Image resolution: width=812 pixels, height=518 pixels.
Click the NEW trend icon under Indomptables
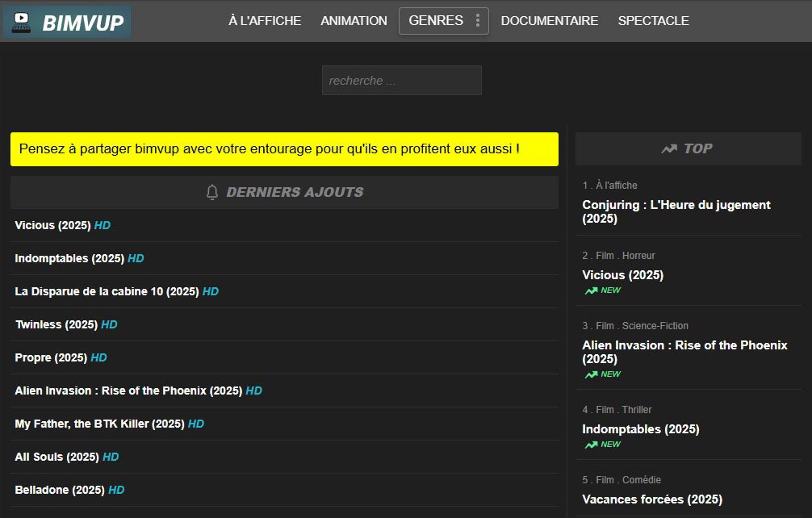click(x=592, y=445)
